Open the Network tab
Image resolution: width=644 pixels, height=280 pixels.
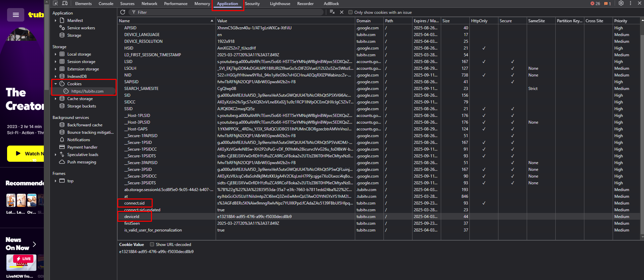149,4
